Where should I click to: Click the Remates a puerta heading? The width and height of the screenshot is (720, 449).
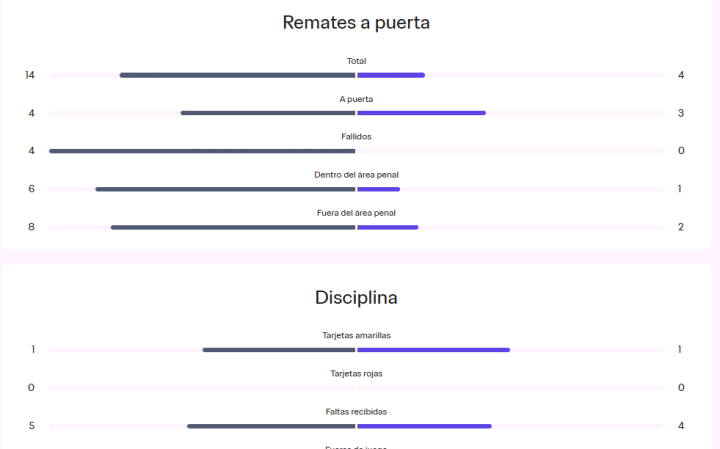coord(356,22)
